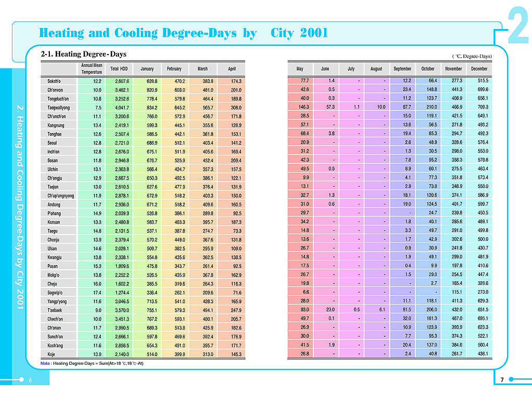Click the 'Annual Mean Temperature' column header

[91, 68]
